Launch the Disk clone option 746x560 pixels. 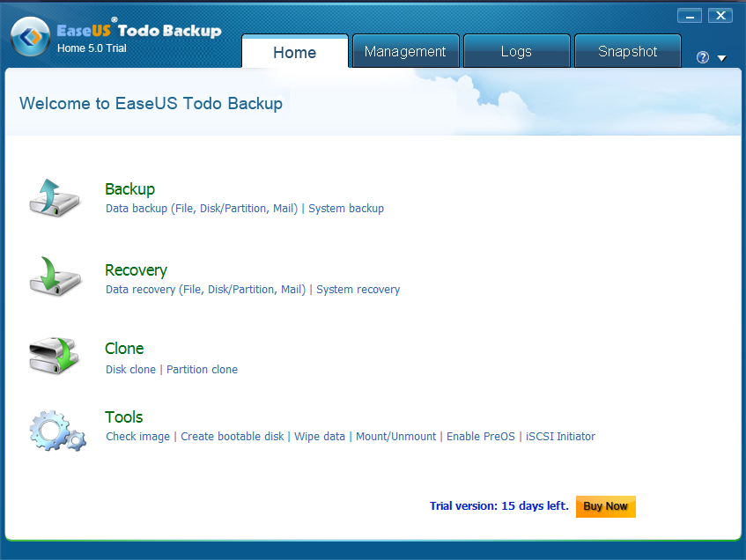pyautogui.click(x=130, y=370)
